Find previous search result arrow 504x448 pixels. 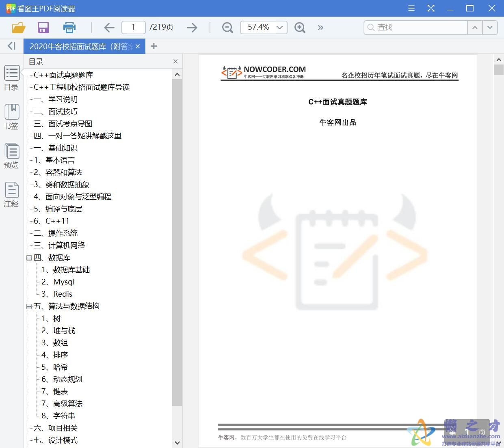click(475, 27)
